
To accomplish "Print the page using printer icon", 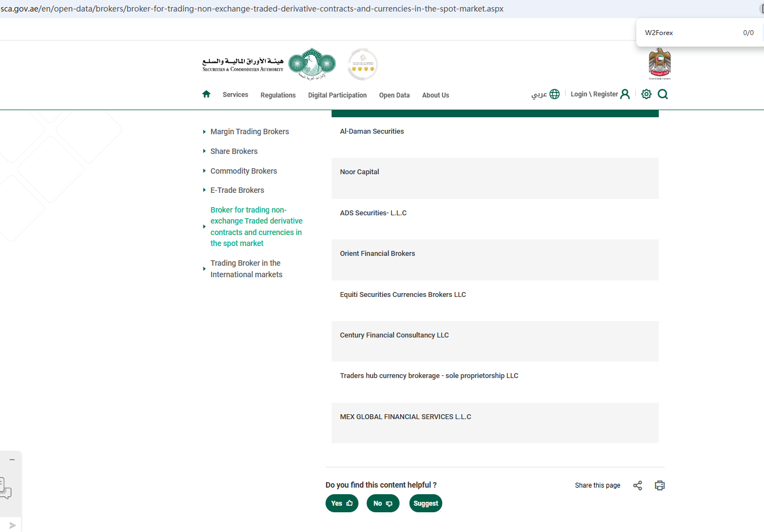I will point(660,485).
